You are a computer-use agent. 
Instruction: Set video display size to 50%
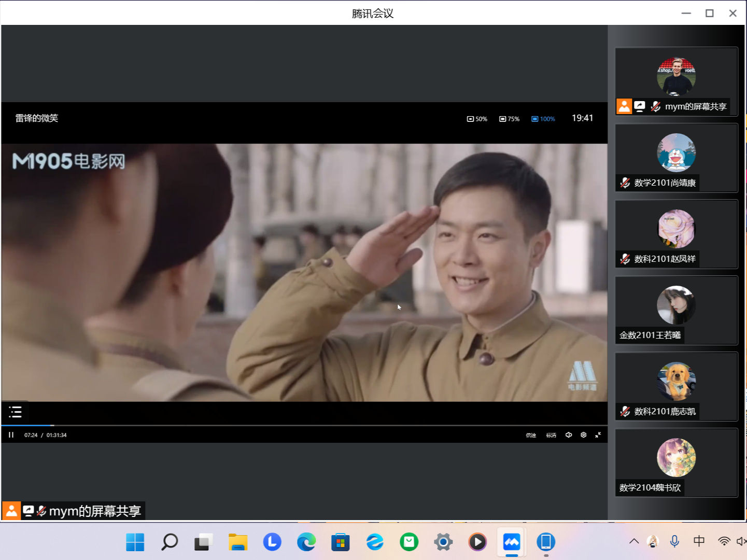[477, 119]
